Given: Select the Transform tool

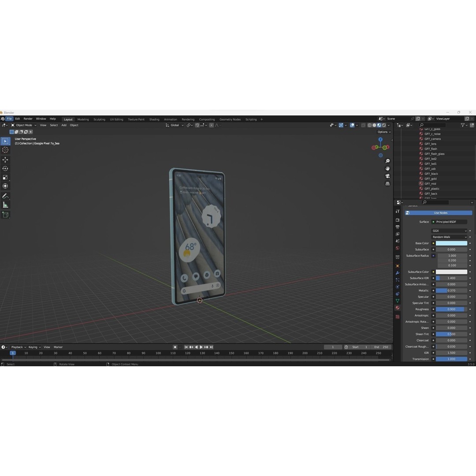Looking at the screenshot, I should (x=5, y=186).
